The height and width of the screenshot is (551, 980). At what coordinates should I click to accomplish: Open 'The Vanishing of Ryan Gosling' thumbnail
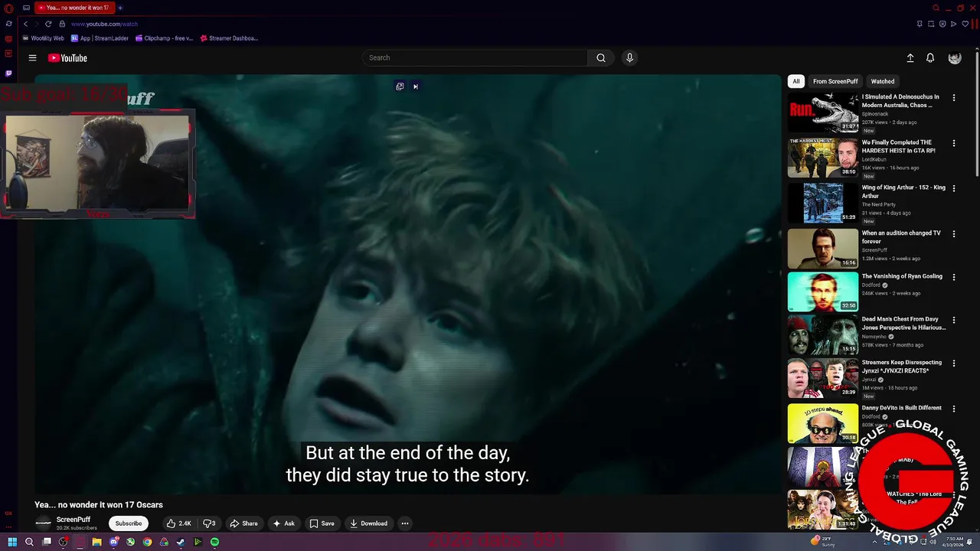823,292
